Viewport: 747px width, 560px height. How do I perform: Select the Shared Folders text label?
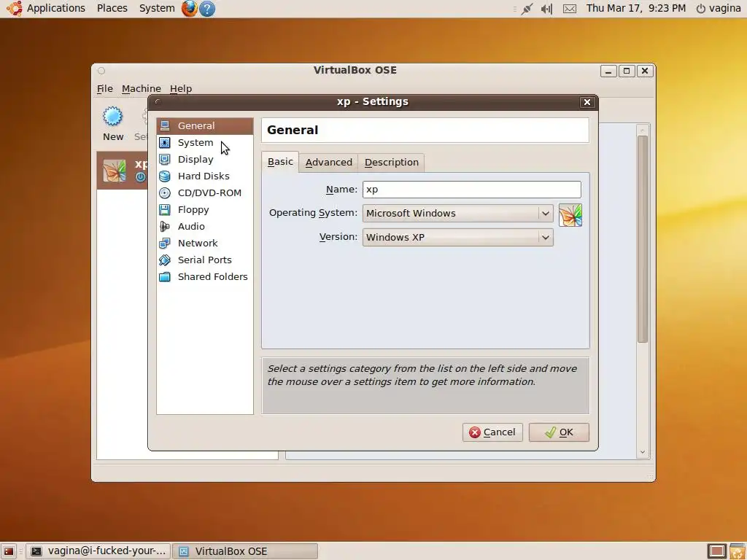[212, 276]
